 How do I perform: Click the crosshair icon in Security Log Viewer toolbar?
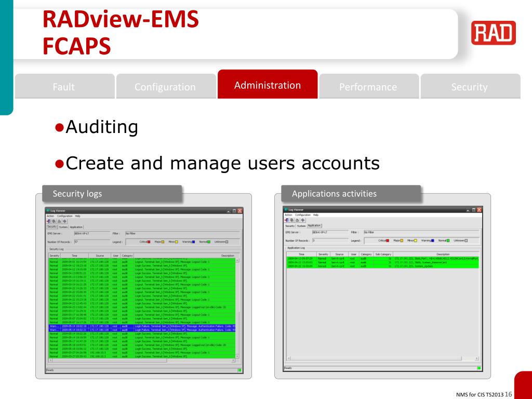[65, 221]
